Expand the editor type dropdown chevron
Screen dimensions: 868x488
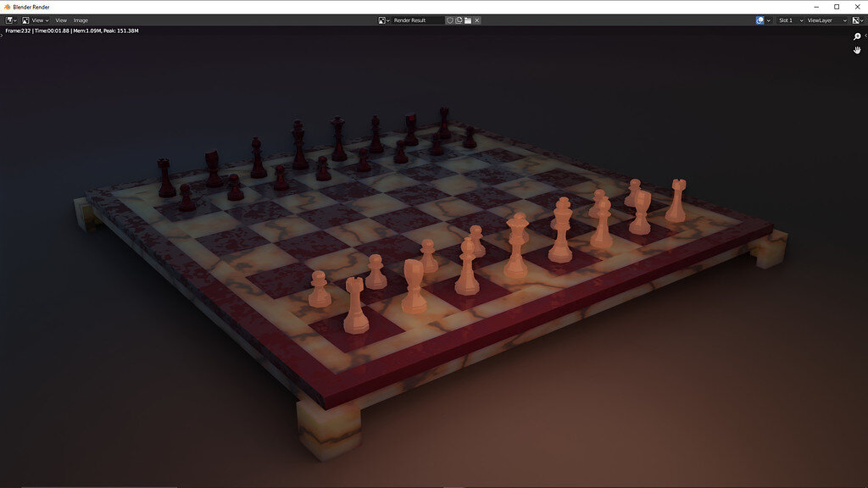(15, 19)
